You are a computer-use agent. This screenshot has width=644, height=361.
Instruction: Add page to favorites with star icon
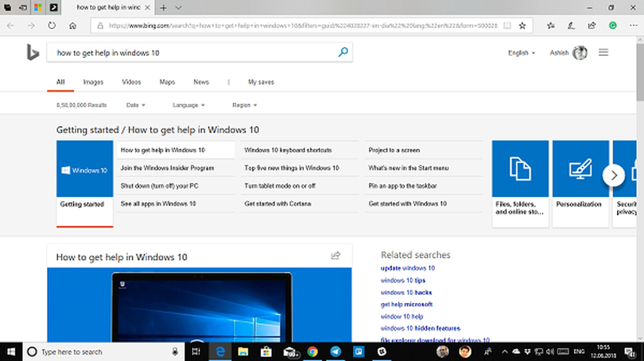(522, 26)
